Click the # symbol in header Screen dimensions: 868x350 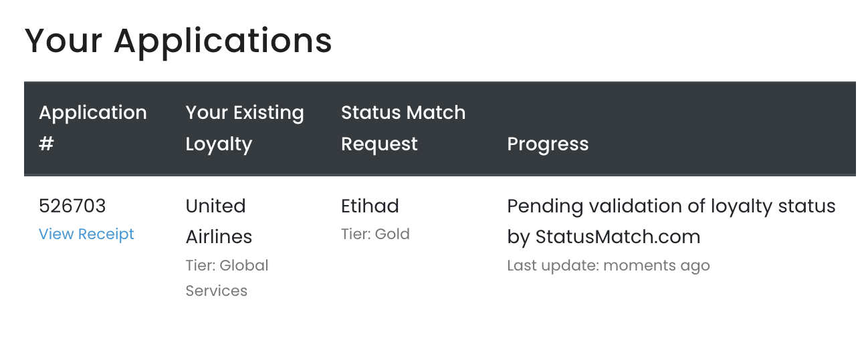[46, 144]
